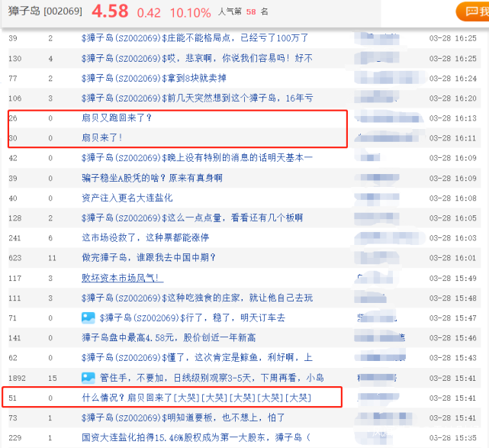The height and width of the screenshot is (448, 489).
Task: Click the blurred author of 拿到8块就卖掉 post
Action: click(390, 78)
